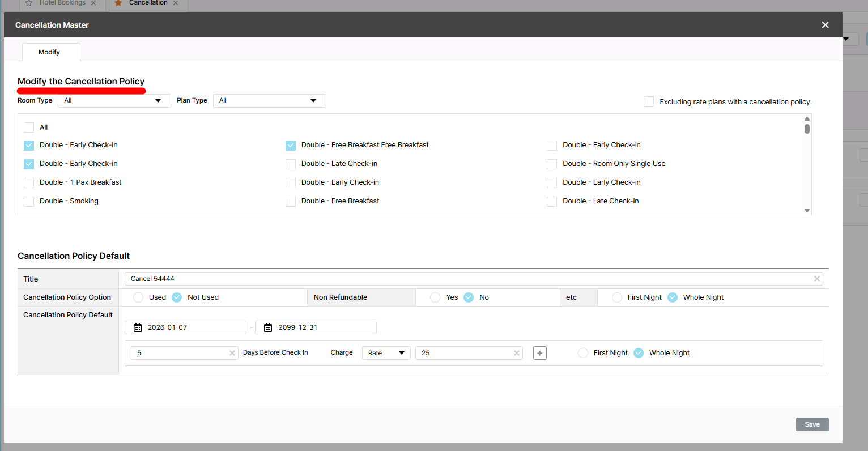Clear the Days Before Check In value

coord(232,353)
